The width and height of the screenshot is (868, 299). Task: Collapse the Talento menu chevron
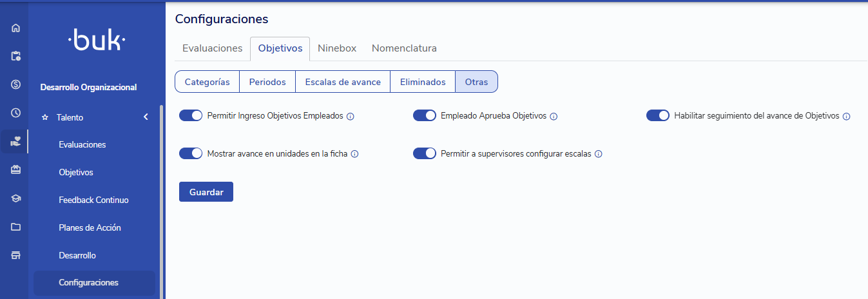(x=146, y=117)
